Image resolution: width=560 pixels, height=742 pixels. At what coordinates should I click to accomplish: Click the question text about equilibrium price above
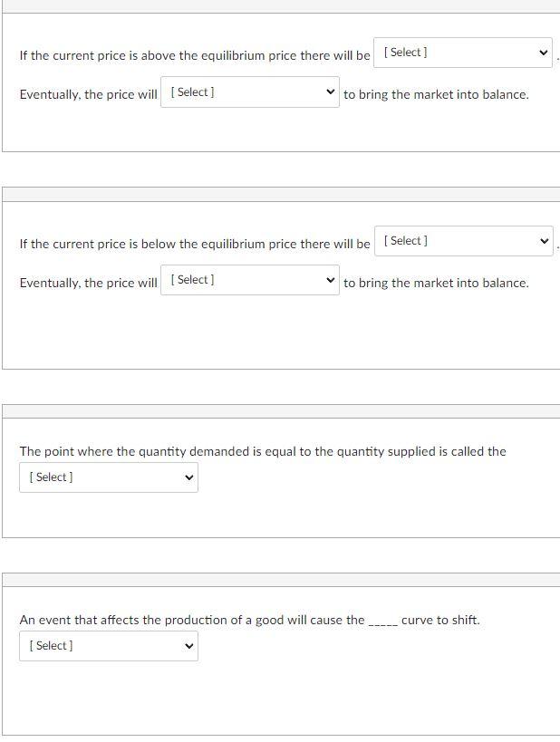pos(195,55)
